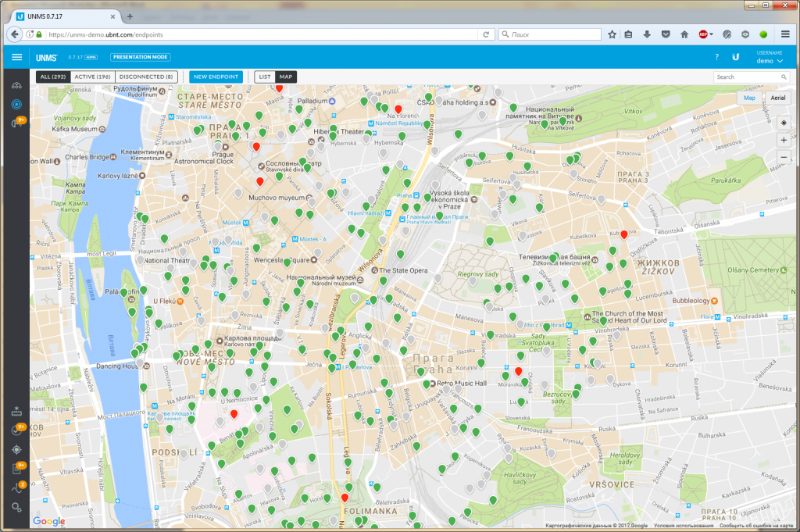
Task: Click the Endpoints target icon in sidebar
Action: (16, 104)
